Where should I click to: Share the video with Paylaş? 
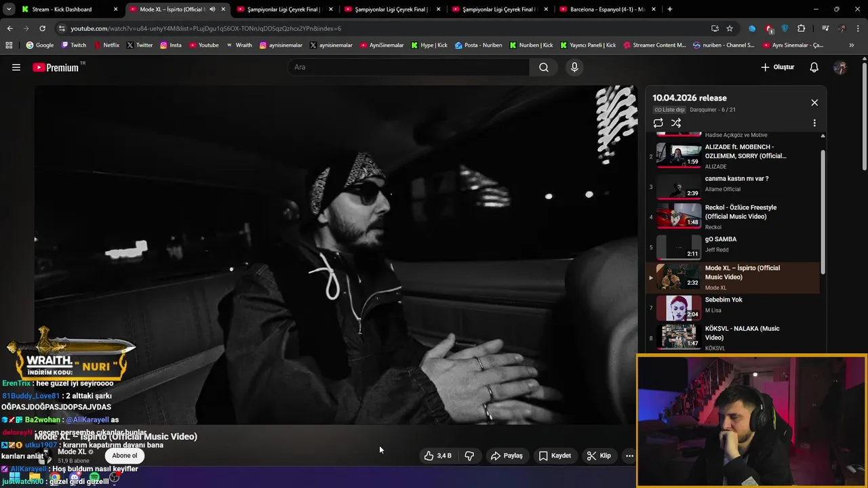tap(507, 455)
